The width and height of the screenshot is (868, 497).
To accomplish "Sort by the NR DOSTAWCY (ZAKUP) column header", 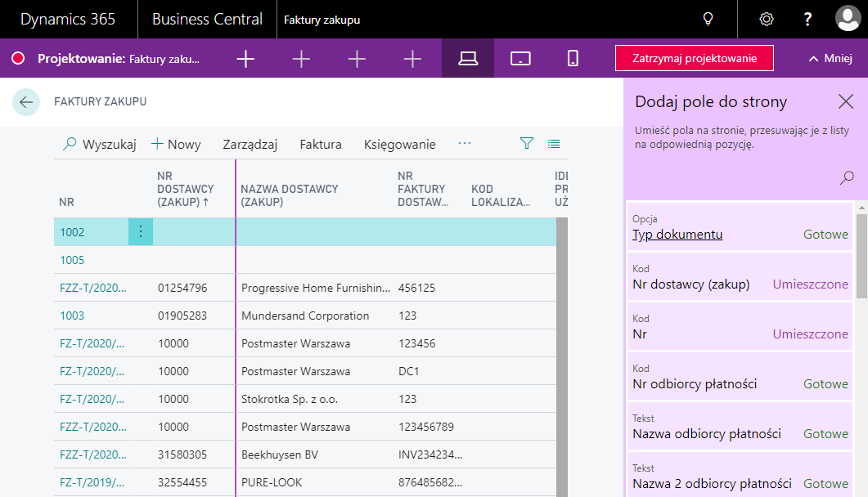I will click(186, 189).
